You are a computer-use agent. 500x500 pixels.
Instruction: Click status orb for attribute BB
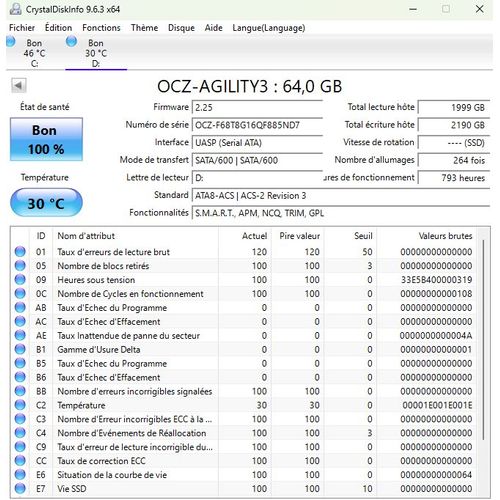click(x=20, y=391)
